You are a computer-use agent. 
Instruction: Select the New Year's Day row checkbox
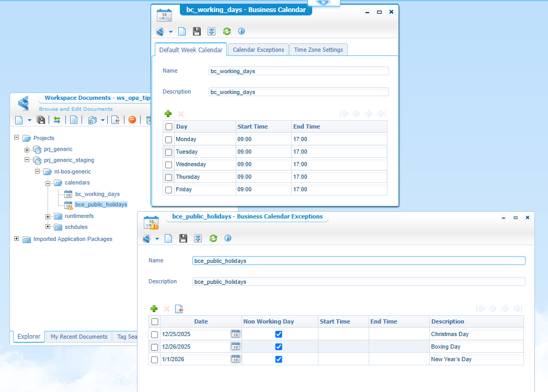pos(154,360)
